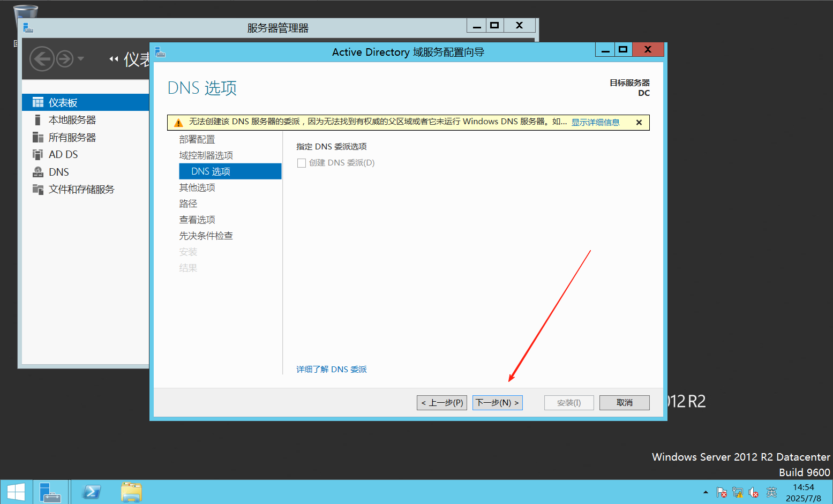
Task: Show hidden tray icons arrow
Action: coord(706,492)
